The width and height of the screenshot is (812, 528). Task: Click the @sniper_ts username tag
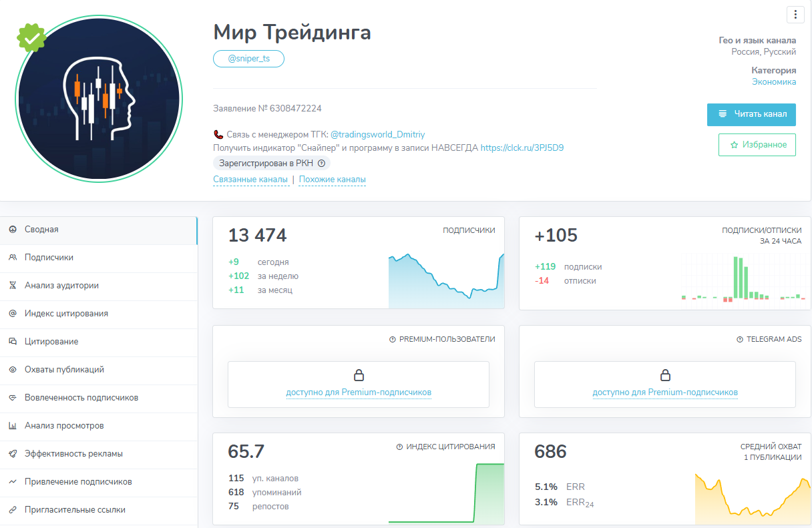click(x=248, y=58)
